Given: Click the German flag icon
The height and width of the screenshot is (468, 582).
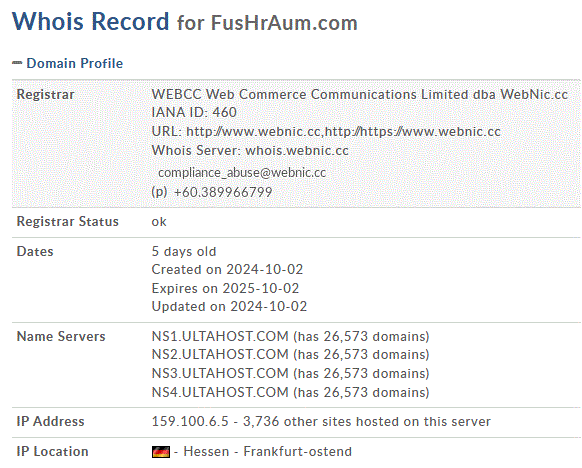Looking at the screenshot, I should click(161, 452).
